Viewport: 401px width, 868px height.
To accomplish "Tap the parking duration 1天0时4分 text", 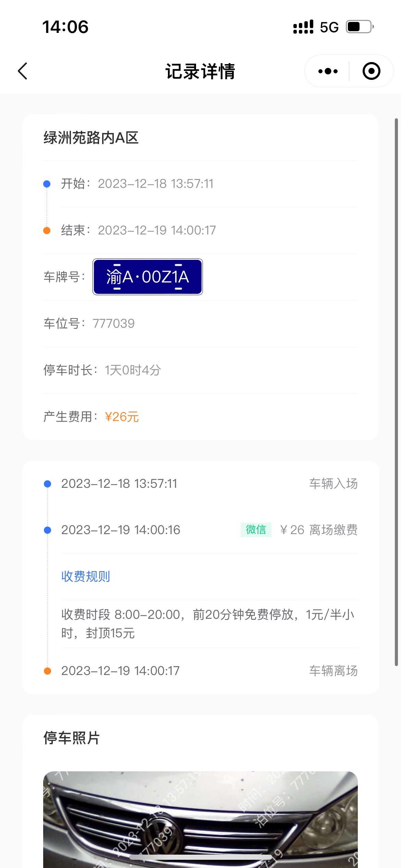I will (133, 370).
